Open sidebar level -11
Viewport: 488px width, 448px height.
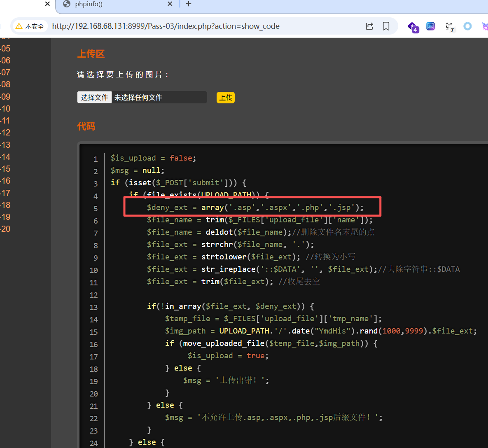[5, 121]
